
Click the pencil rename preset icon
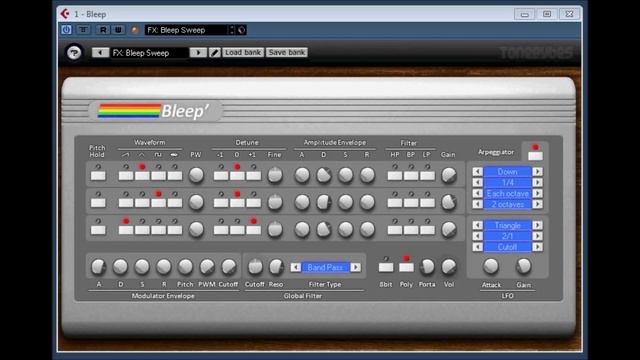pos(215,53)
